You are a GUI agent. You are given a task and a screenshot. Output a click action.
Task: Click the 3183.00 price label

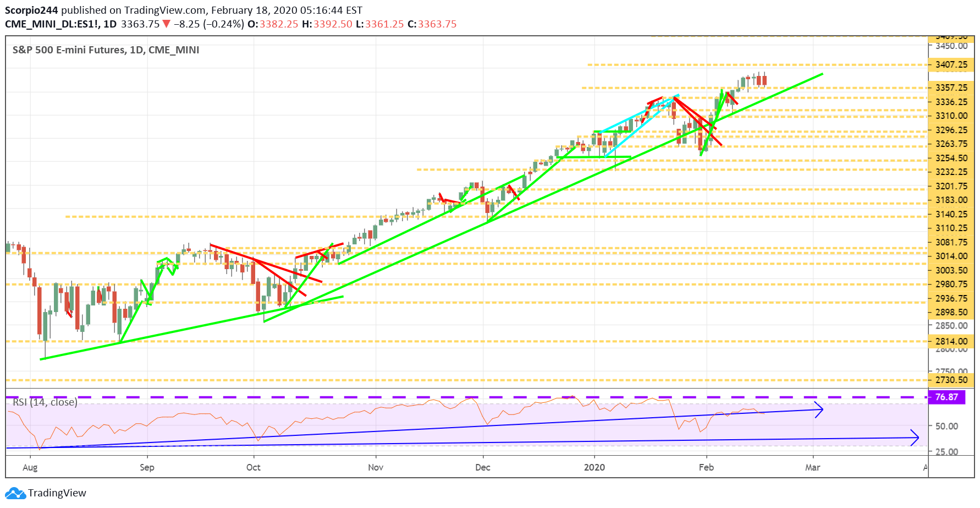(x=951, y=200)
